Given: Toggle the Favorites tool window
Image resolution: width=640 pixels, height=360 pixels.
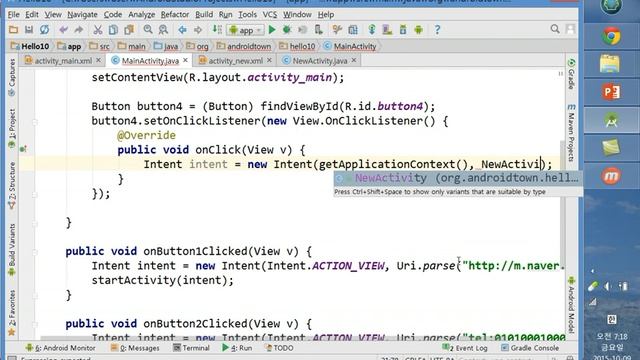Looking at the screenshot, I should (12, 312).
